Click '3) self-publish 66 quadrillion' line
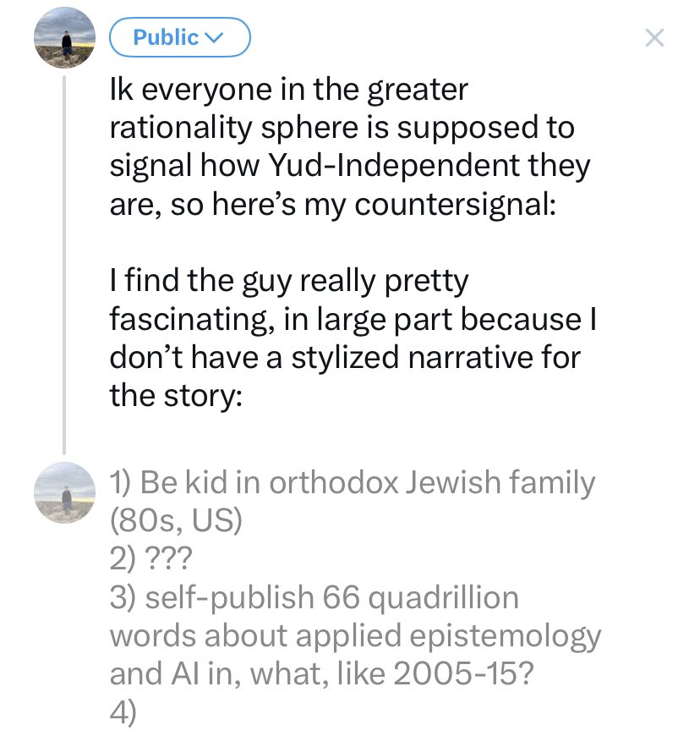This screenshot has width=700, height=747. pyautogui.click(x=314, y=598)
